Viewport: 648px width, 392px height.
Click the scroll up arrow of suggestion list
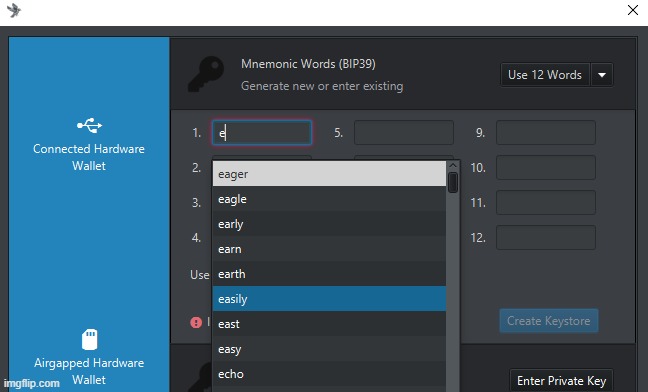coord(453,166)
